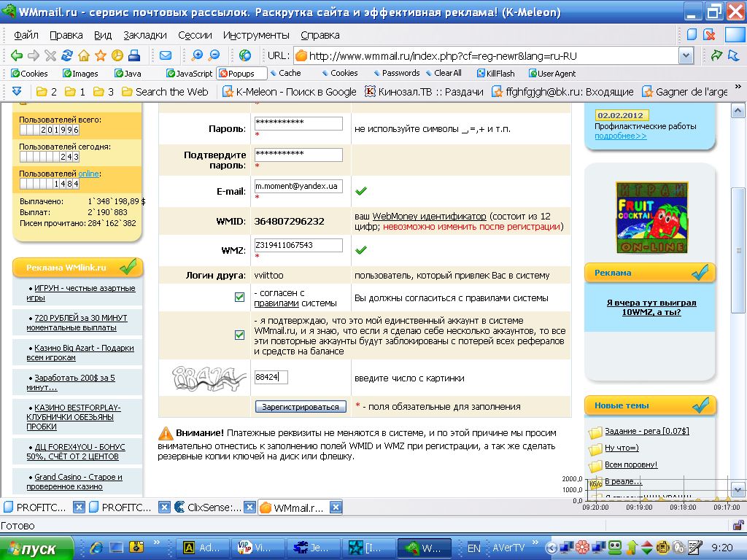The image size is (747, 560).
Task: Open the WebMoney идентификатор link
Action: click(429, 216)
